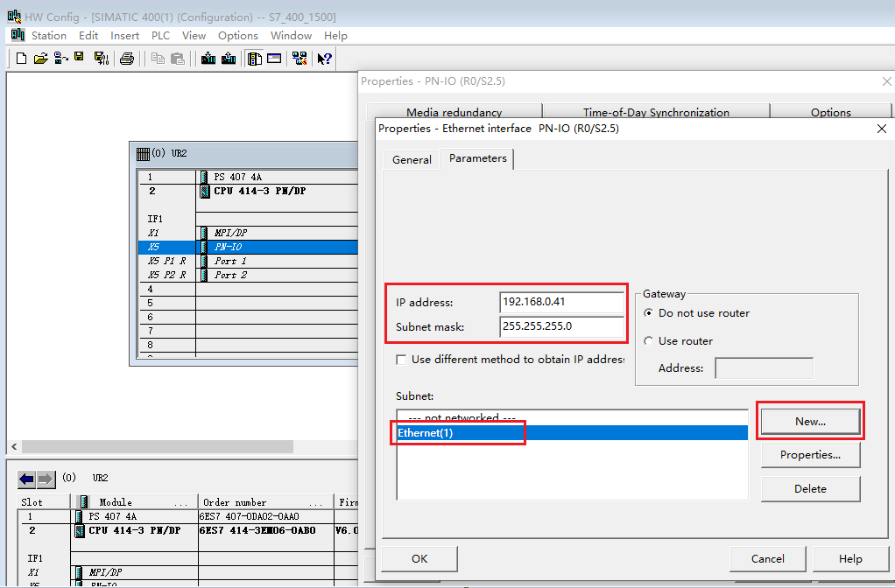Select the not networked subnet entry

pyautogui.click(x=572, y=417)
